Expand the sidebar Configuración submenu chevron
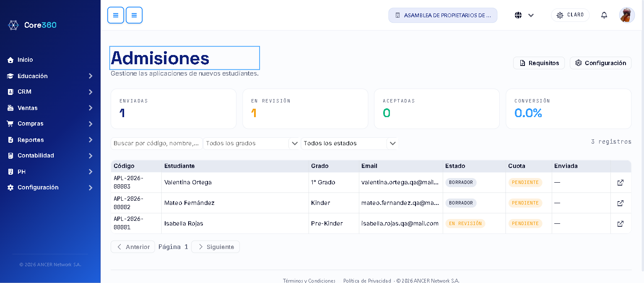Screen dimensions: 644x283 click(91, 188)
